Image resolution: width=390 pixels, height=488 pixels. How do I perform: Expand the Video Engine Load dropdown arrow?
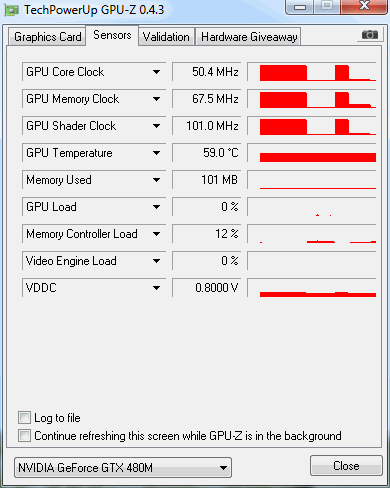point(156,261)
